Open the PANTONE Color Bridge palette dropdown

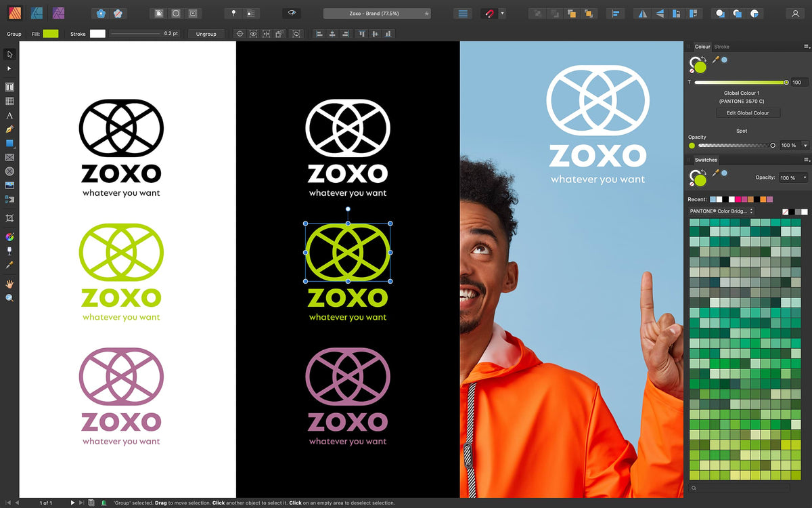click(721, 211)
